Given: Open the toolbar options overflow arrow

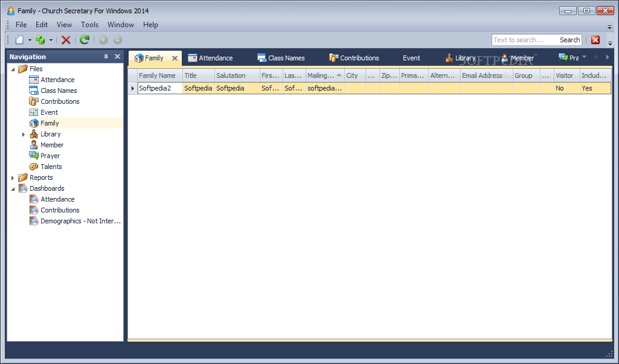Looking at the screenshot, I should [610, 43].
